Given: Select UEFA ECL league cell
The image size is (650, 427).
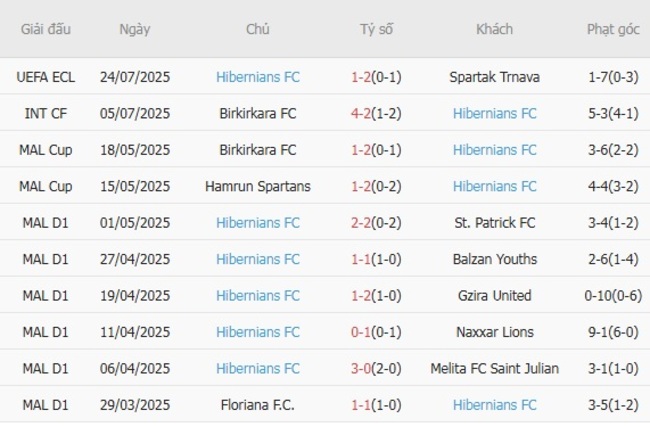Looking at the screenshot, I should 45,77.
